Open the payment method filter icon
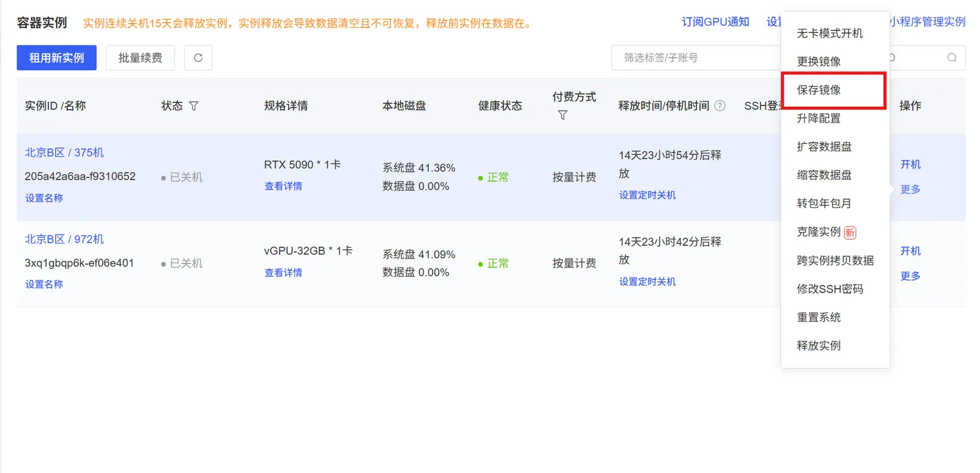 click(562, 115)
